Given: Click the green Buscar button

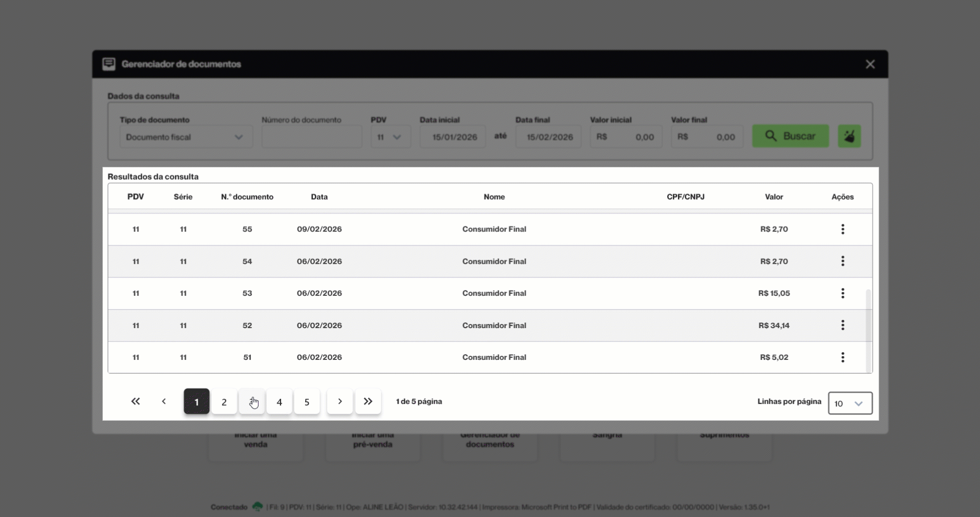Looking at the screenshot, I should [x=791, y=136].
